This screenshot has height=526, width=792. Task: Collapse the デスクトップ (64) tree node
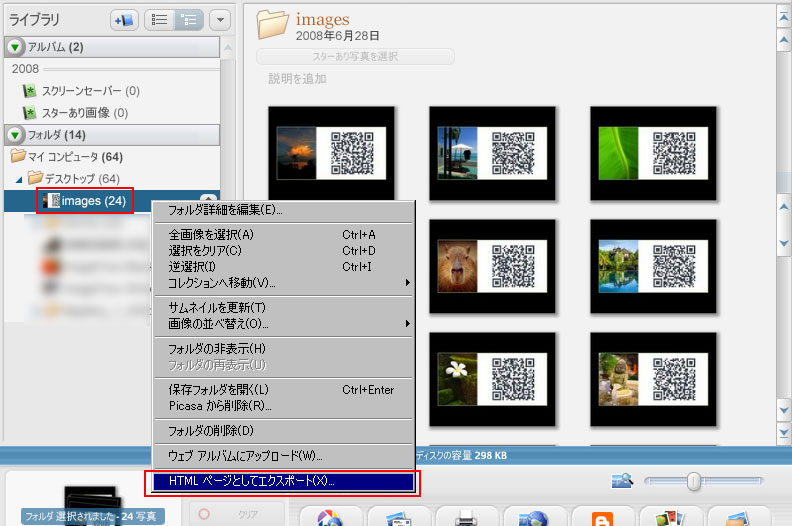pos(19,179)
